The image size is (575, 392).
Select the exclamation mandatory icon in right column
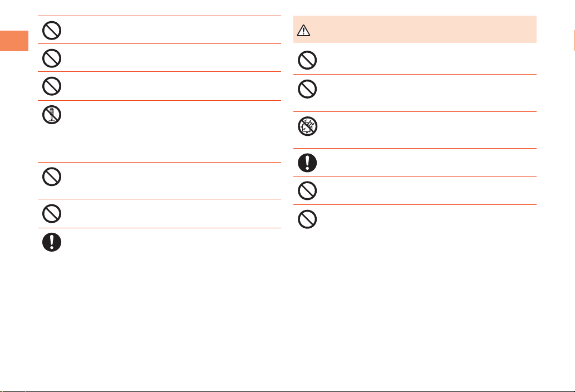point(307,163)
